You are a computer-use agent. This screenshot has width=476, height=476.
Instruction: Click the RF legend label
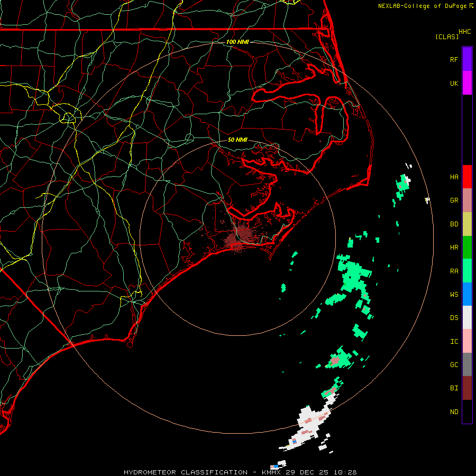click(x=454, y=59)
